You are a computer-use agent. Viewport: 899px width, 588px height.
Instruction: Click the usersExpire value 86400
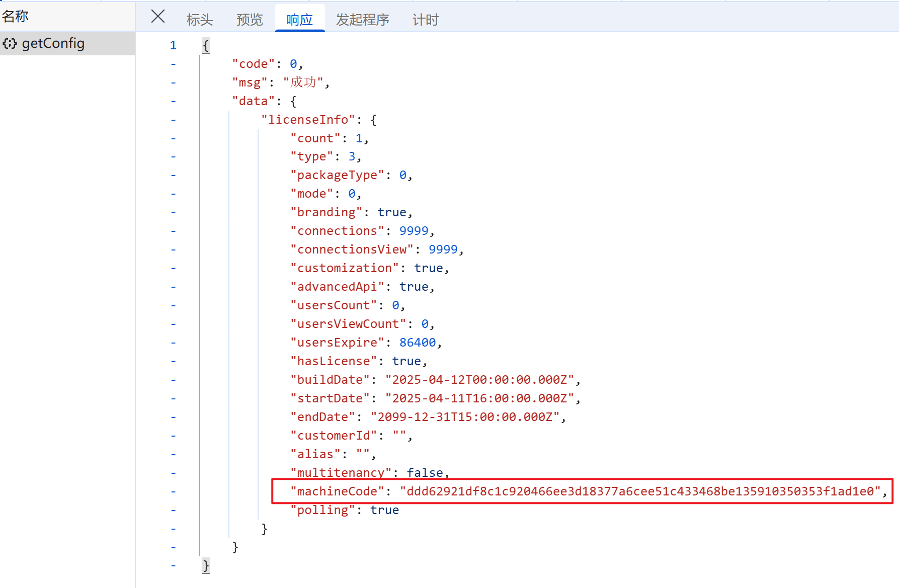click(417, 343)
